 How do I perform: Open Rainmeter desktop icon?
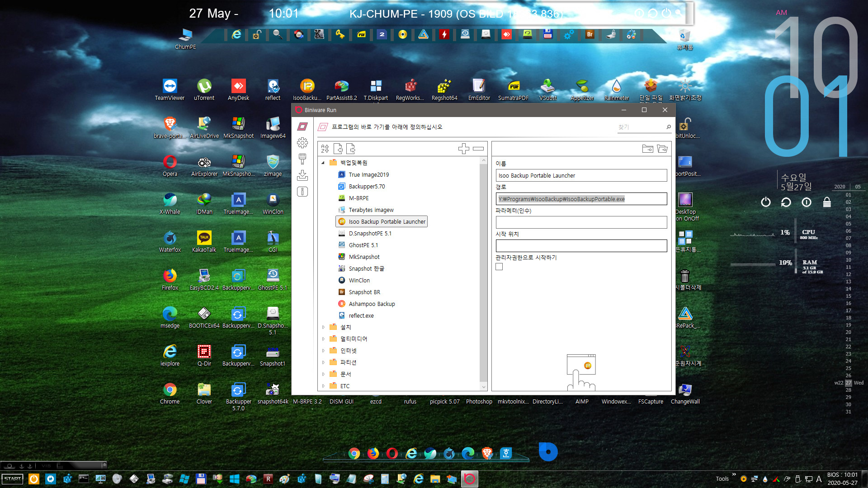click(617, 89)
